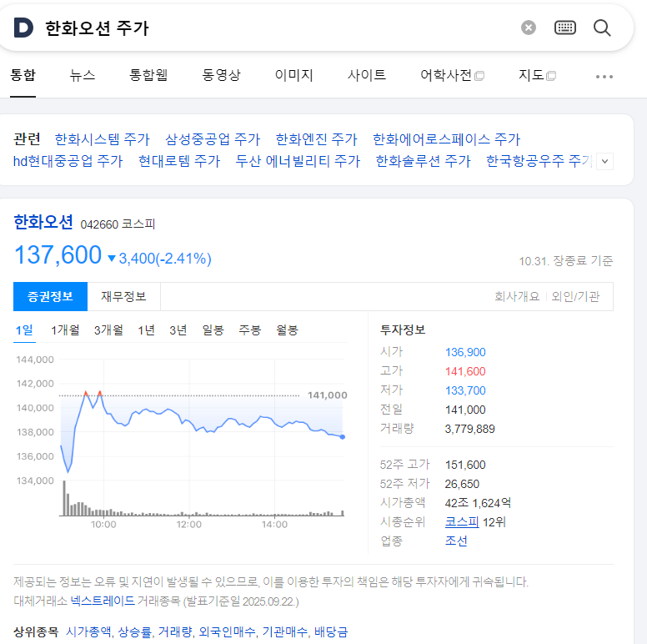The image size is (647, 644).
Task: Open the 지도 tab
Action: tap(537, 75)
